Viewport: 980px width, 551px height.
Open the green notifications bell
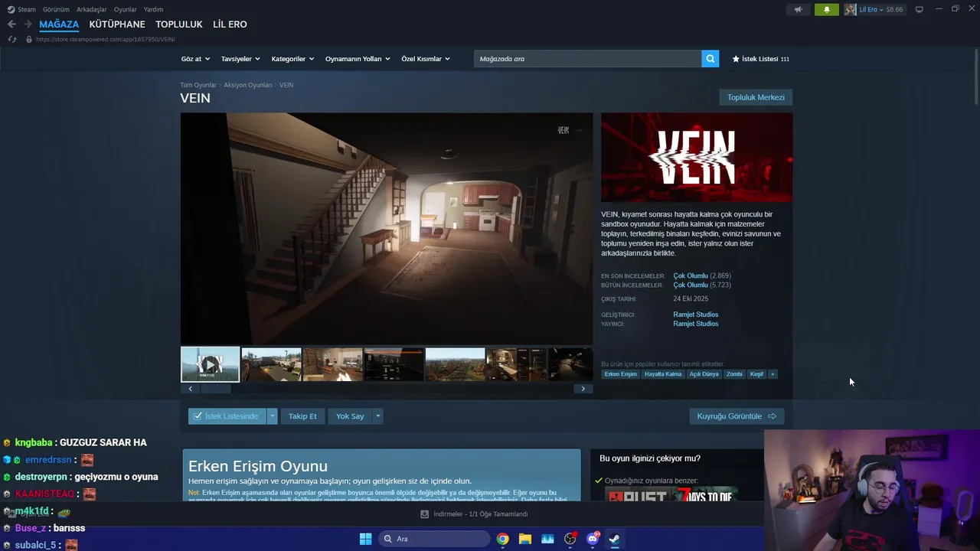tap(826, 10)
